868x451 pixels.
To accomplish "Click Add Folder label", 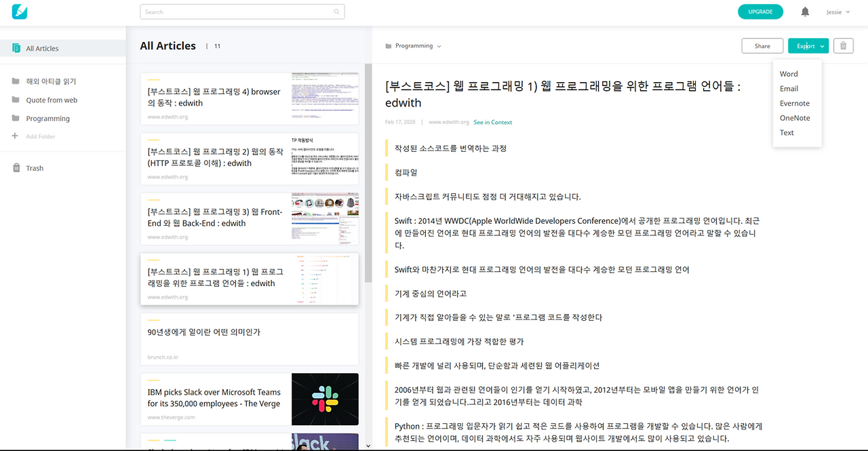I will [x=41, y=136].
